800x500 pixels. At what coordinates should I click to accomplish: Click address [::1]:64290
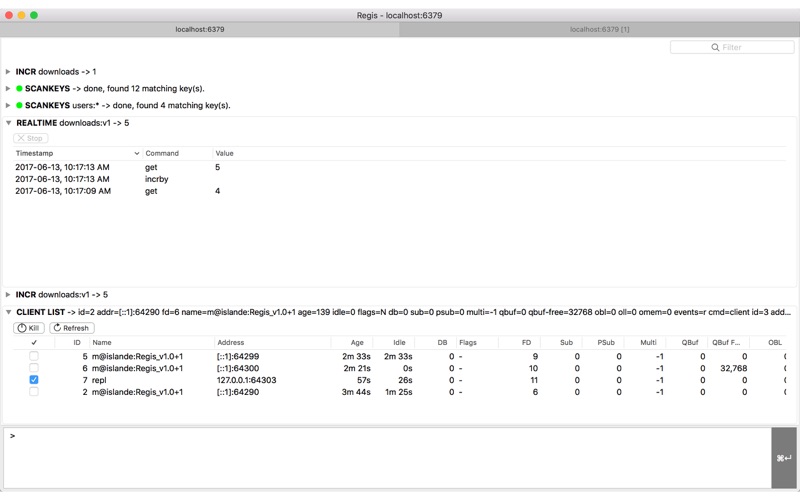(x=238, y=392)
